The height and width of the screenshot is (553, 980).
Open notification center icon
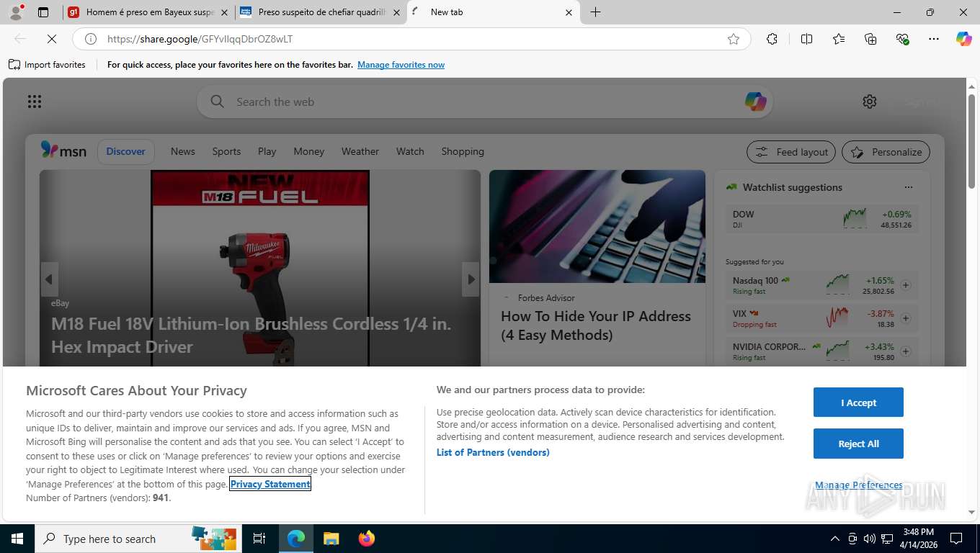956,539
